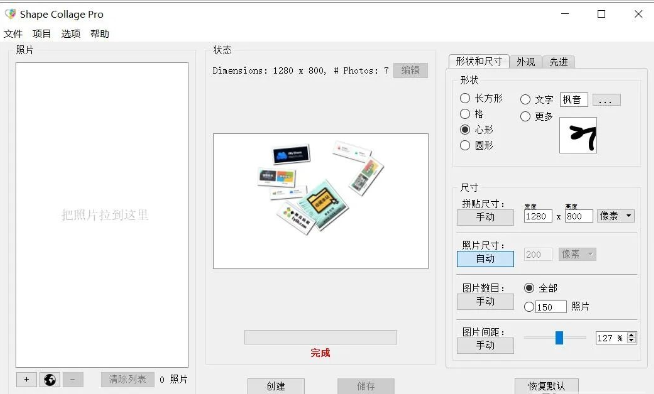
Task: Click the photo count field showing 150
Action: (x=551, y=307)
